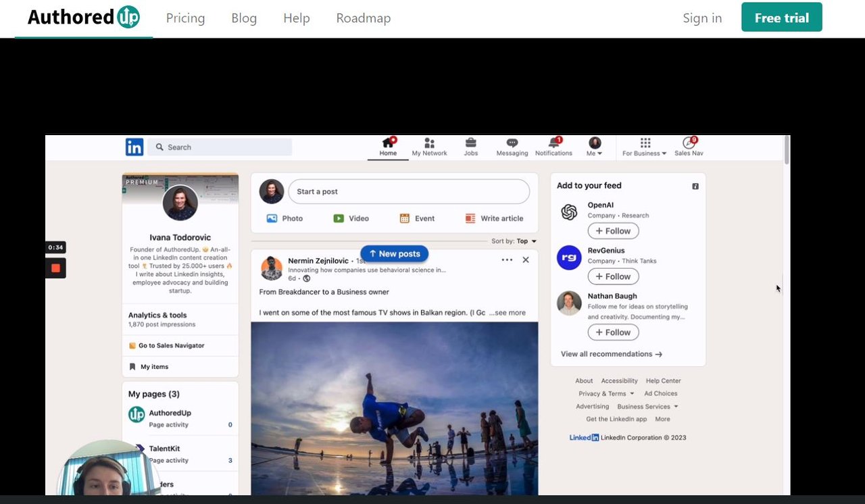Expand Business Services dropdown

[647, 407]
